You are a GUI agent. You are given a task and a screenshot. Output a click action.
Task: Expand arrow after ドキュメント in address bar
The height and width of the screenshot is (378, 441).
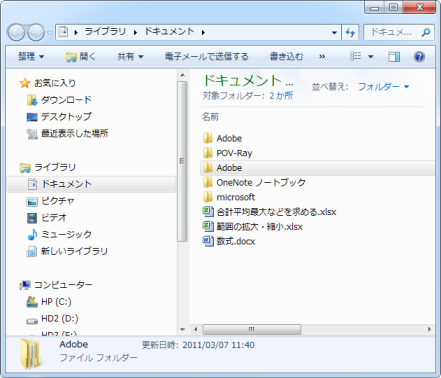tap(203, 32)
